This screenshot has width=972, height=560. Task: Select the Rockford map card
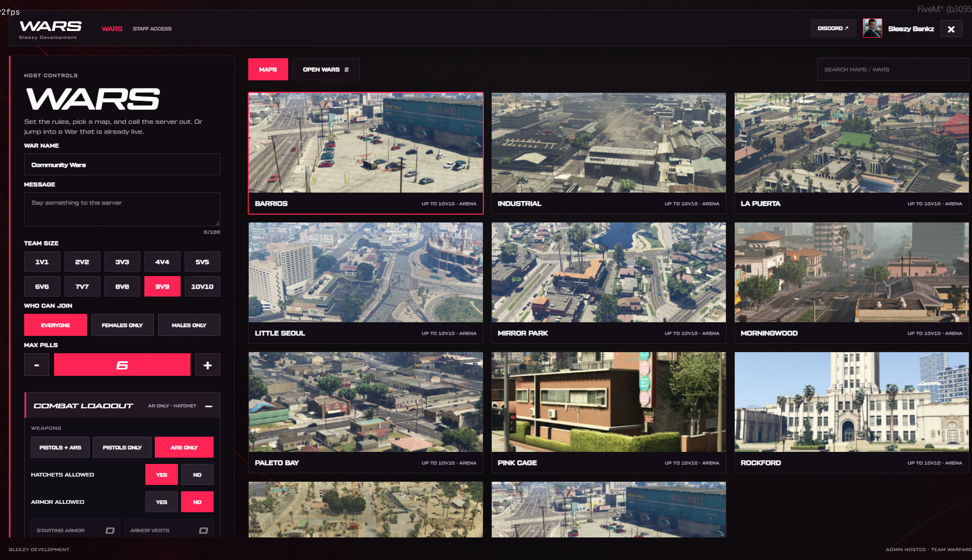(x=852, y=413)
